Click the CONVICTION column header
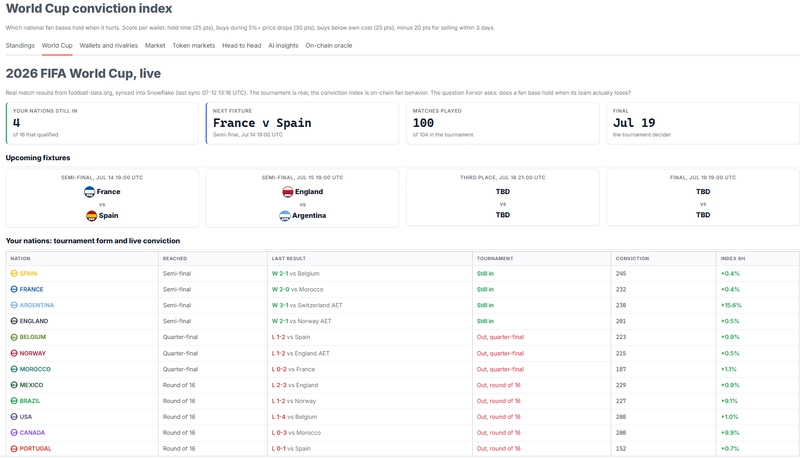Viewport: 800px width, 458px height. pos(632,259)
